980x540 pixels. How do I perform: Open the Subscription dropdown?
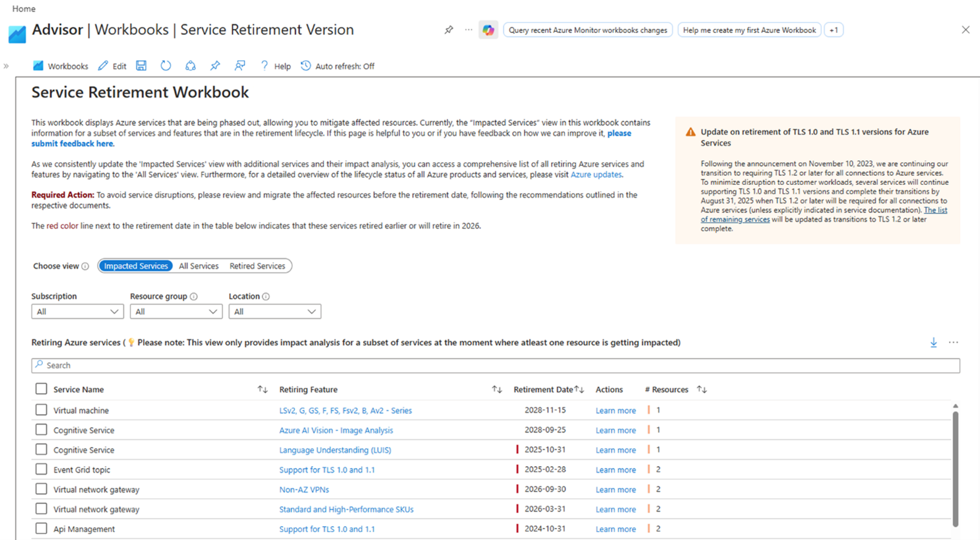click(x=77, y=312)
